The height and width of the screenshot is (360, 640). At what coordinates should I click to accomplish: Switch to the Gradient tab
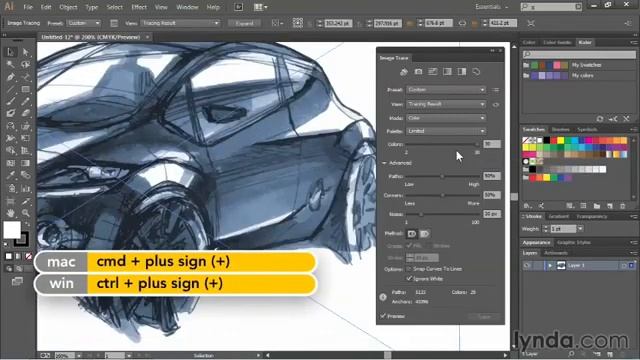pos(558,216)
